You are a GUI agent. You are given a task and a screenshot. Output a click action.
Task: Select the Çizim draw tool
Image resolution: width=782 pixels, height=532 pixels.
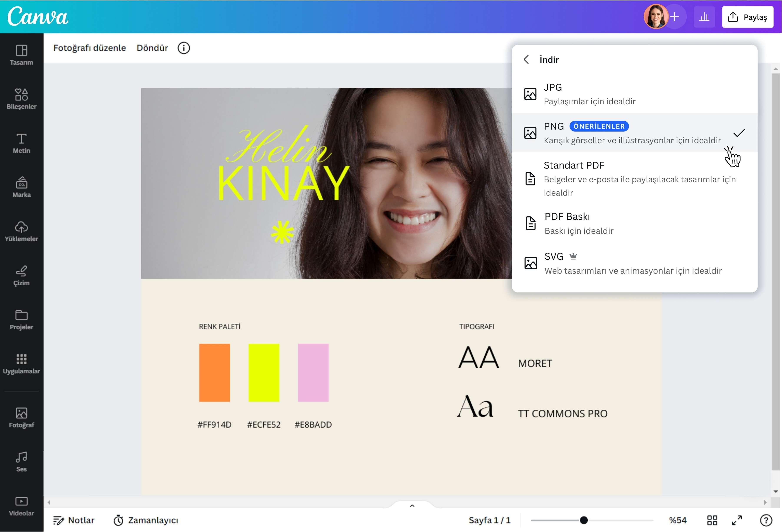[22, 276]
